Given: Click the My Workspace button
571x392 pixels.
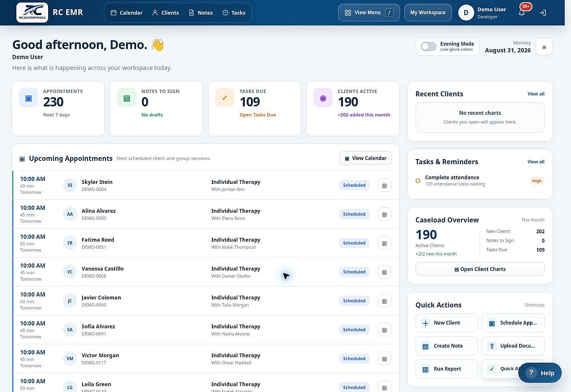Looking at the screenshot, I should click(428, 13).
